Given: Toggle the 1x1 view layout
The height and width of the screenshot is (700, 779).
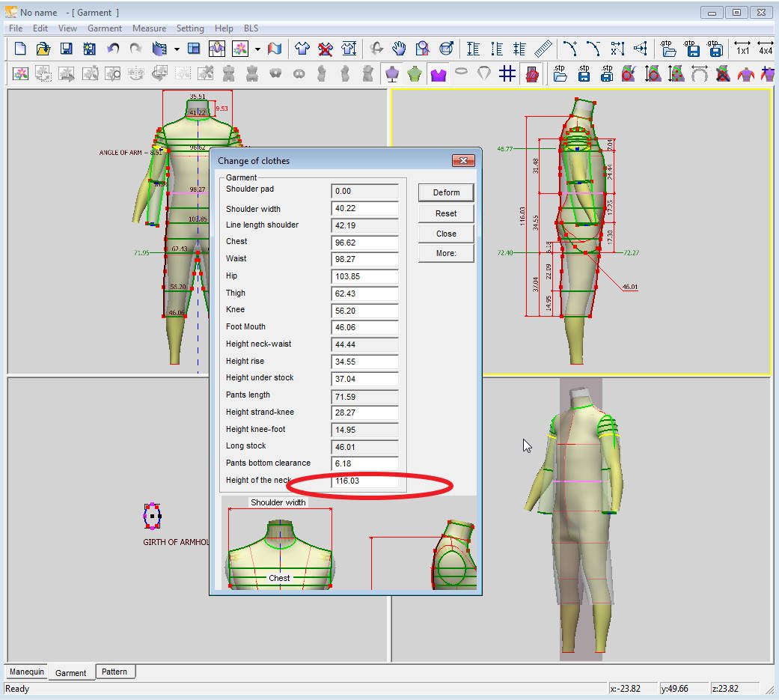Looking at the screenshot, I should (742, 49).
